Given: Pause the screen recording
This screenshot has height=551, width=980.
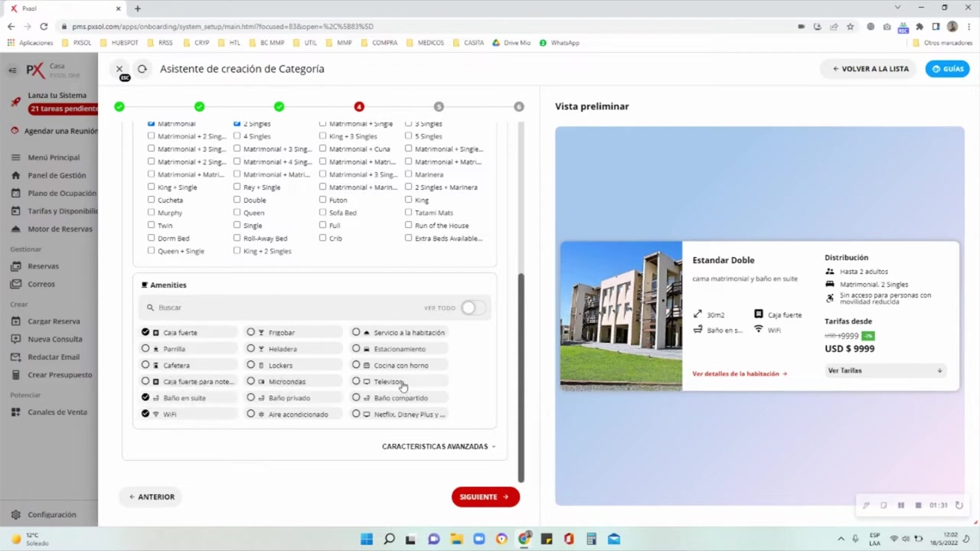Looking at the screenshot, I should pos(901,505).
